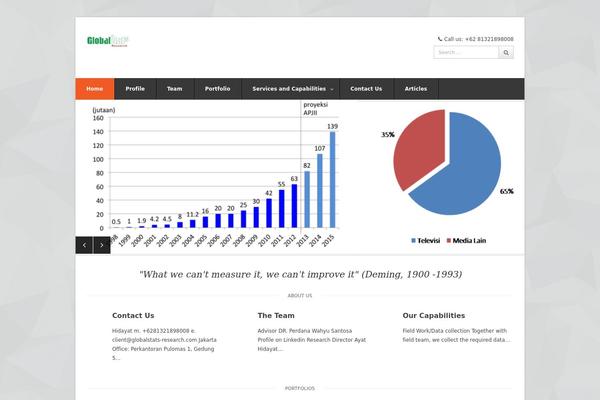The width and height of the screenshot is (600, 400).
Task: Click the phone icon beside Call us
Action: point(440,39)
